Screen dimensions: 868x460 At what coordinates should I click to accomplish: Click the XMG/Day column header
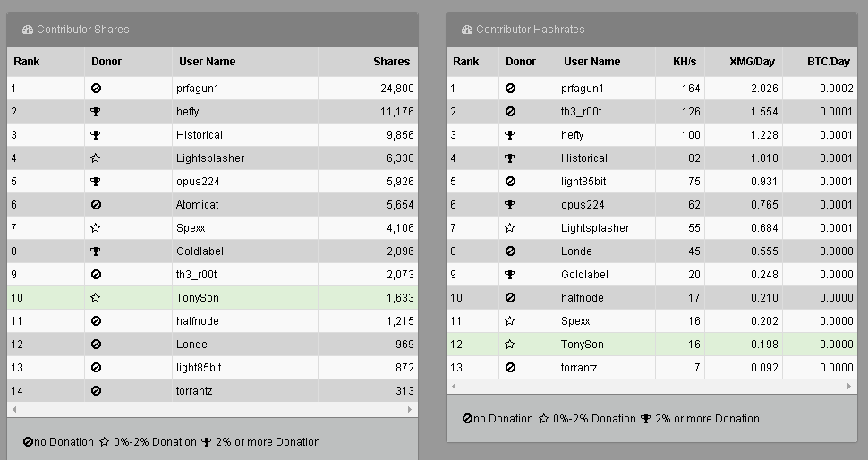pyautogui.click(x=753, y=62)
